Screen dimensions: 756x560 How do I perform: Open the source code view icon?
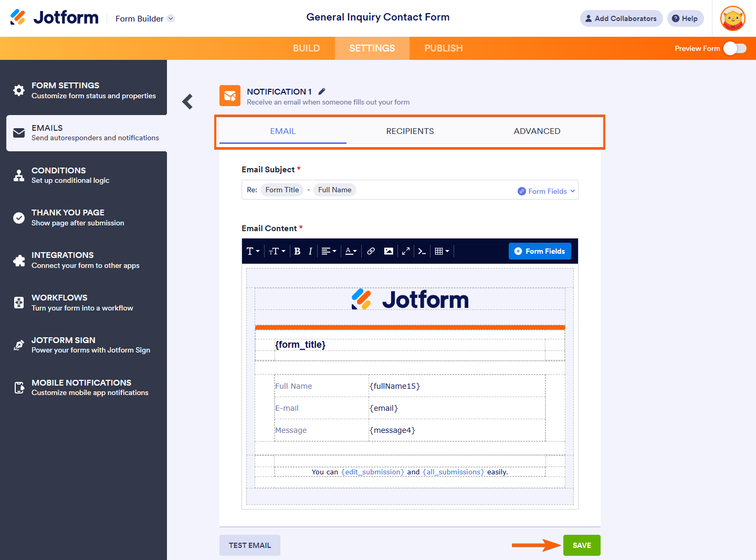[422, 251]
